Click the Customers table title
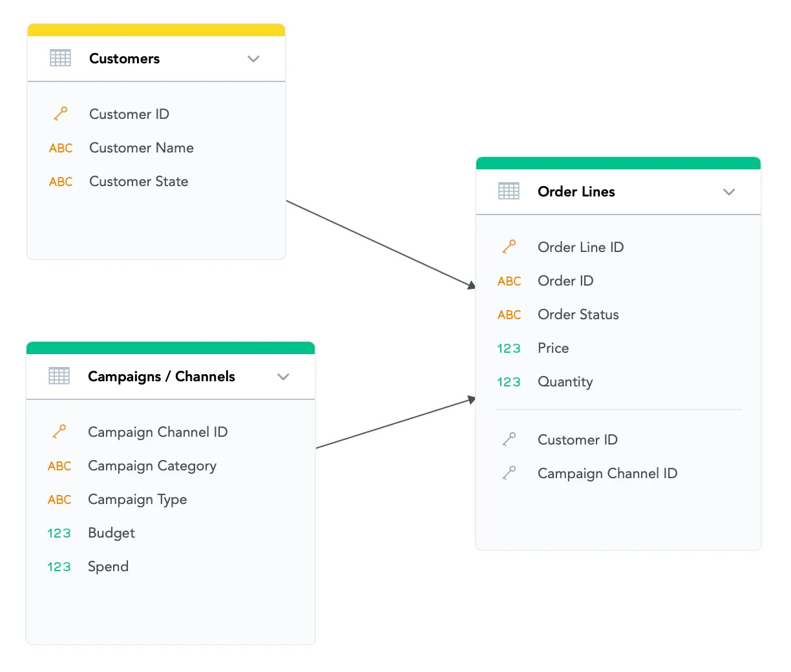This screenshot has height=672, width=791. pyautogui.click(x=124, y=58)
